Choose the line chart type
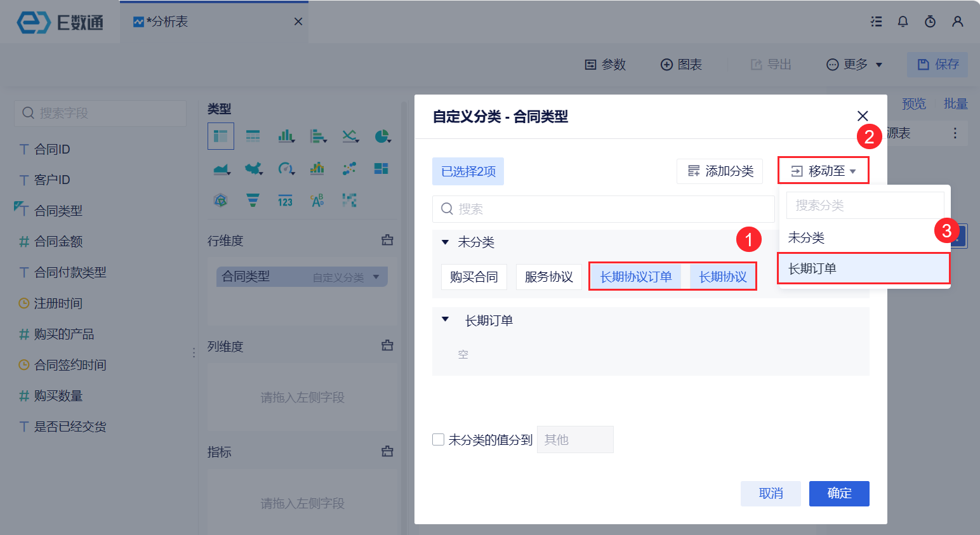The width and height of the screenshot is (980, 535). tap(350, 136)
